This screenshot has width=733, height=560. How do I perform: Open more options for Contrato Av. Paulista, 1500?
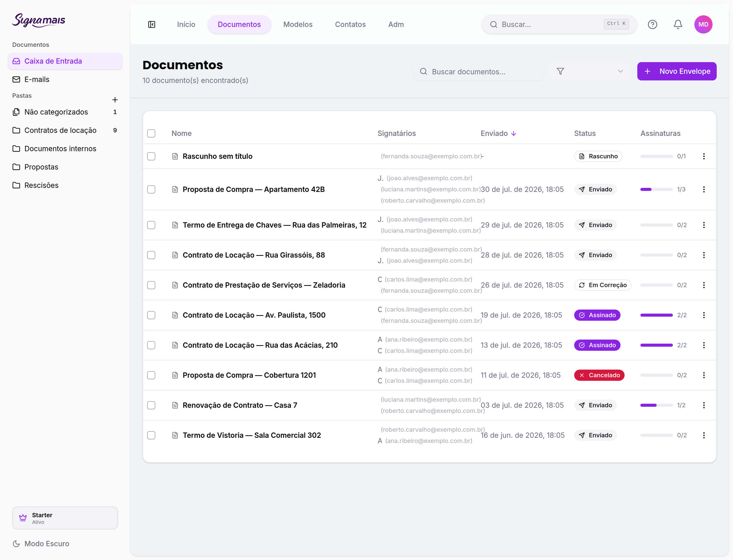click(704, 315)
